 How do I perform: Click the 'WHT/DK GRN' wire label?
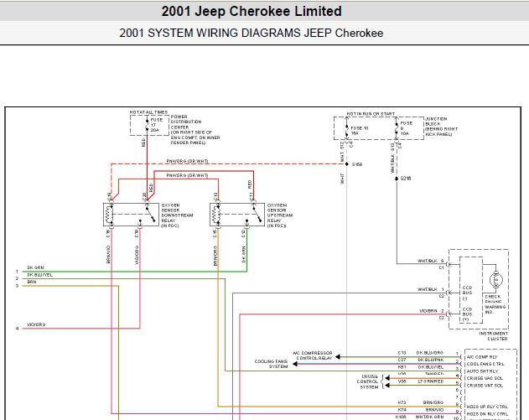tap(429, 417)
